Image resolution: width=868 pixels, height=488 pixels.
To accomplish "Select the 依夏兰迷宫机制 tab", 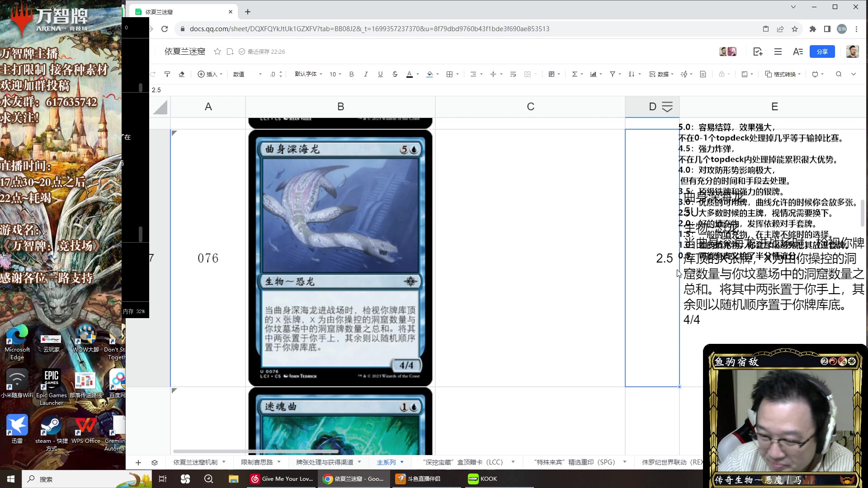I will 197,462.
